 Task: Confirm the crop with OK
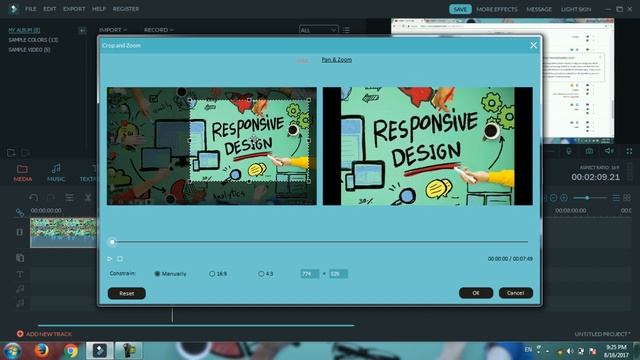[x=476, y=293]
